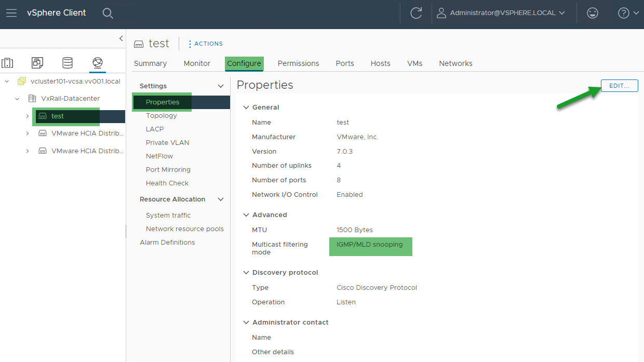This screenshot has width=644, height=362.
Task: Open the VMs tab
Action: click(414, 63)
